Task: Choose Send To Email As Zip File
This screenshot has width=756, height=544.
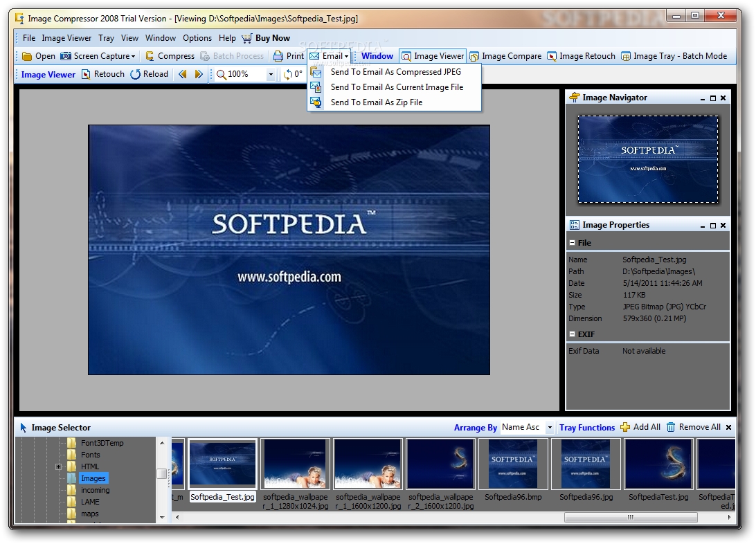Action: [395, 102]
